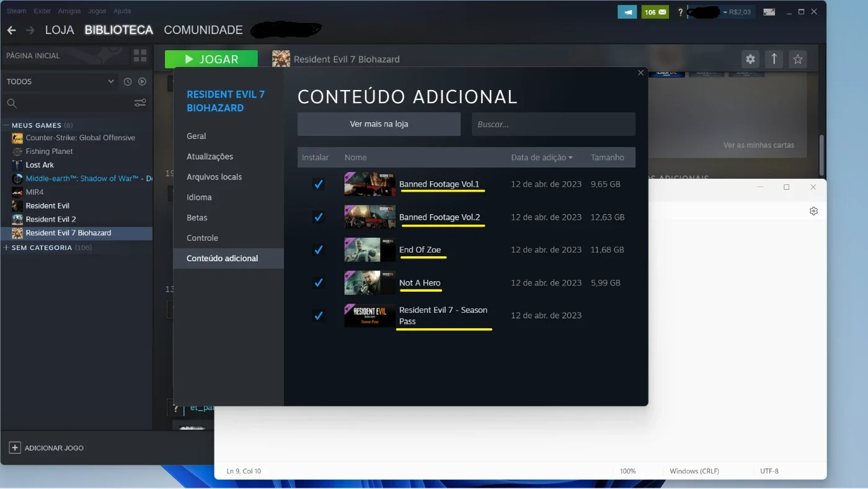Uncheck Not A Hero install checkbox
868x489 pixels.
tap(318, 283)
